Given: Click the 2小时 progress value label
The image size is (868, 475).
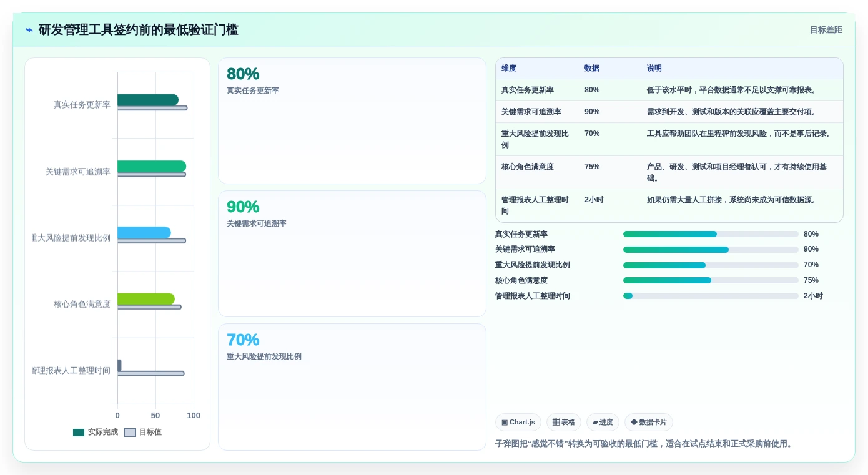Looking at the screenshot, I should [x=813, y=296].
